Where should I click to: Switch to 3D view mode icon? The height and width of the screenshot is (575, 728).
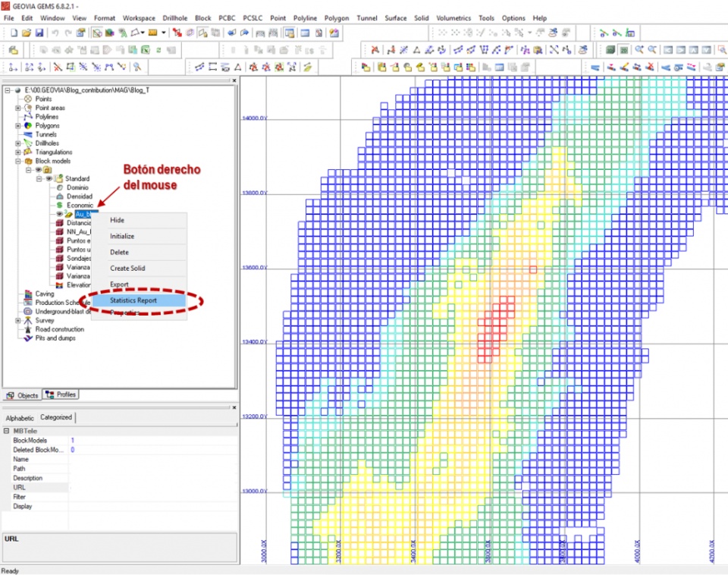(x=610, y=50)
